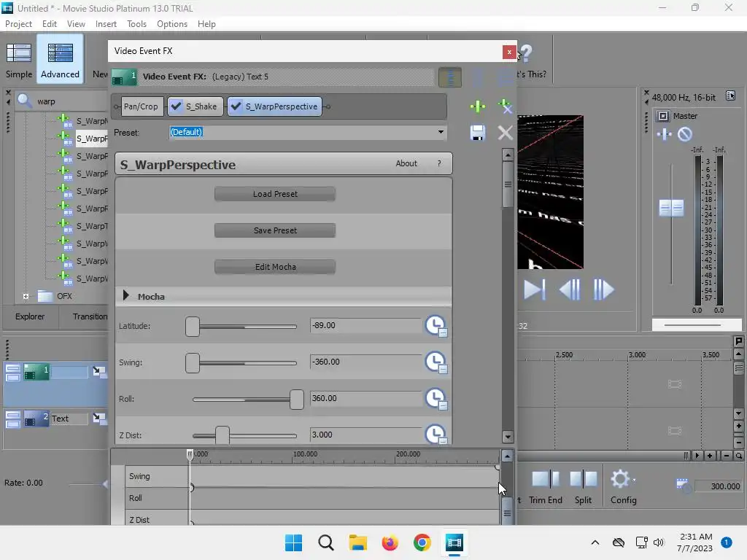Screen dimensions: 747x560
Task: Click Z Dist slider handle
Action: point(222,435)
